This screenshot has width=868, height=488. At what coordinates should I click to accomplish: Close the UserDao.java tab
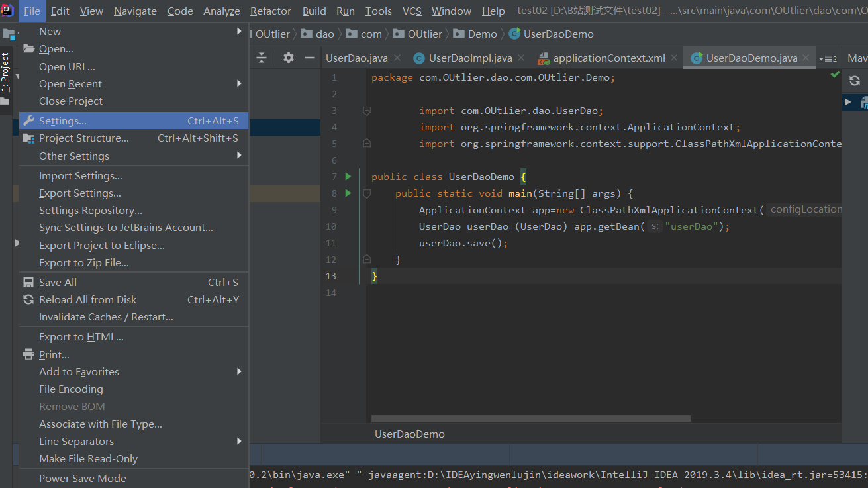point(398,58)
